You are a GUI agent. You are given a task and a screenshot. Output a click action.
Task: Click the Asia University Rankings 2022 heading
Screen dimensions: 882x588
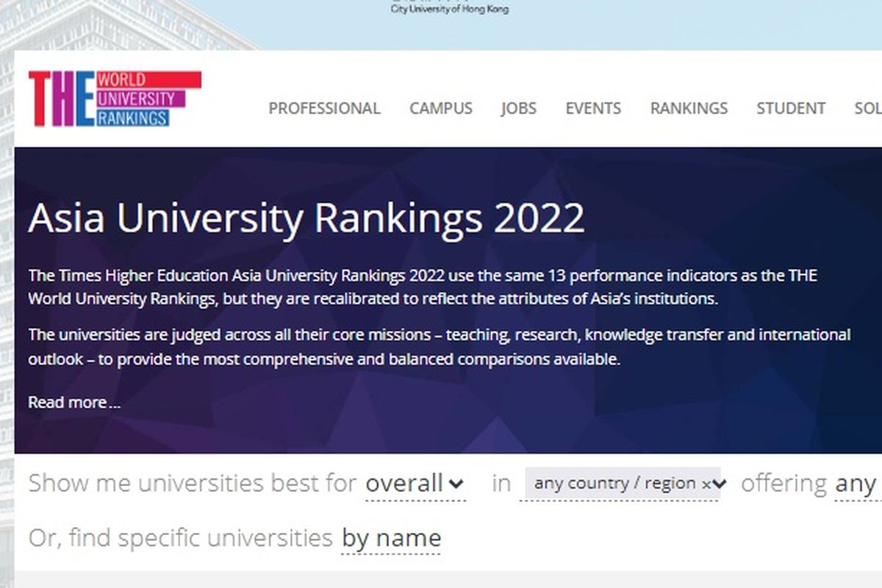(x=306, y=218)
